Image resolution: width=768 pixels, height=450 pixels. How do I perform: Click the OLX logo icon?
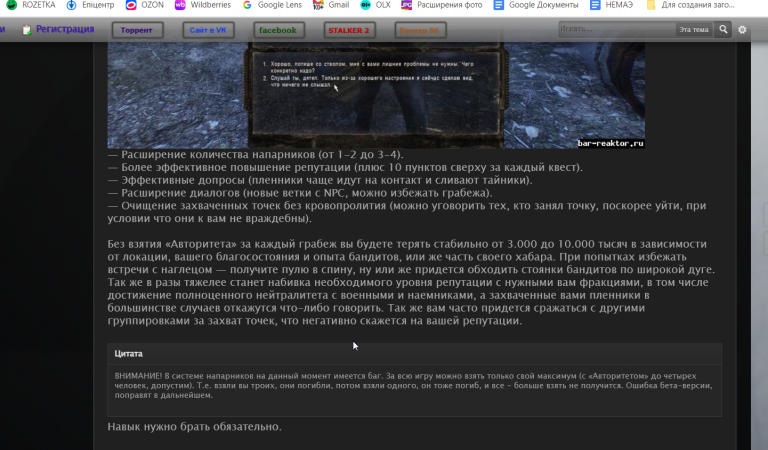(x=365, y=5)
